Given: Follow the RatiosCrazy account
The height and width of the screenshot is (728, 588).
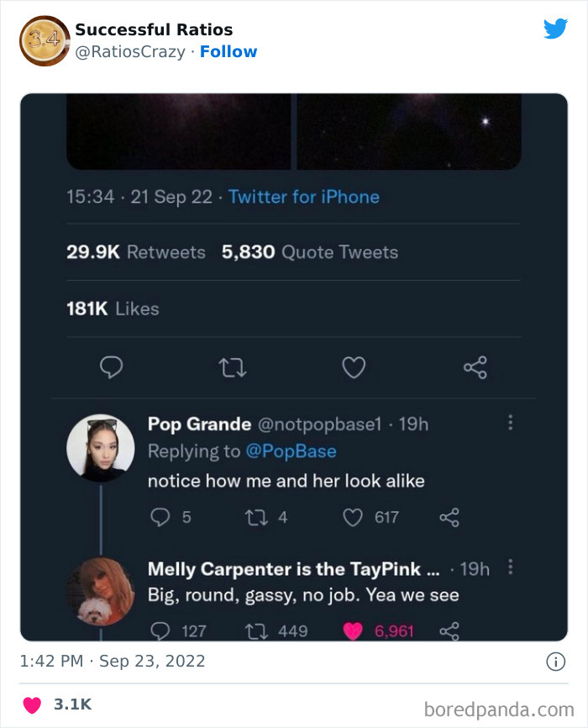Looking at the screenshot, I should point(228,51).
